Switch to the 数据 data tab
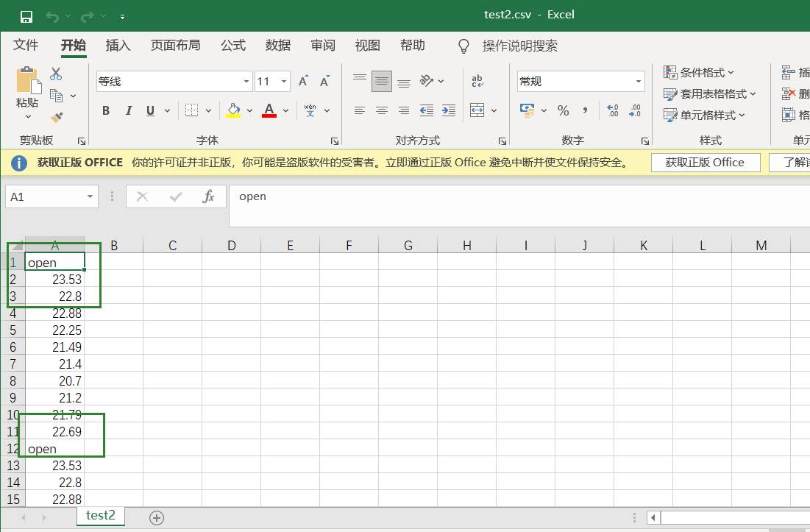The height and width of the screenshot is (532, 810). point(278,46)
